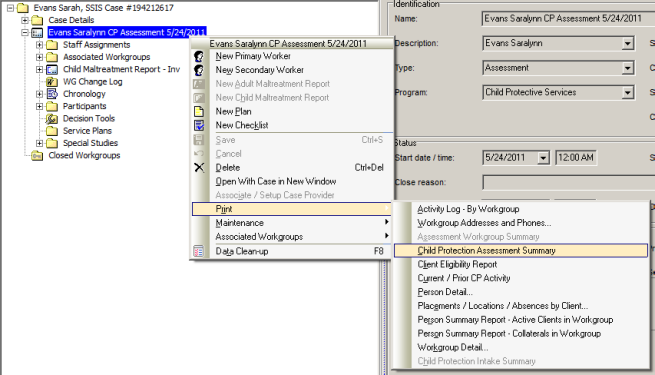Click the New Plan document icon
655x375 pixels.
(x=199, y=111)
